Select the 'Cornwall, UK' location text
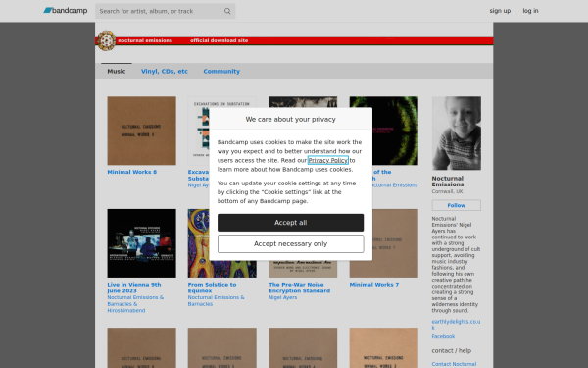 [x=447, y=191]
